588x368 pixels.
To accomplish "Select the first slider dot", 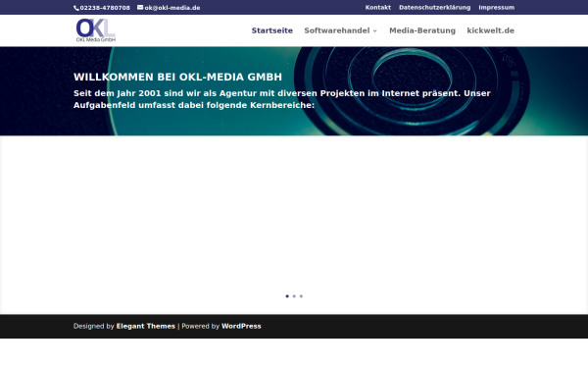I will [287, 296].
